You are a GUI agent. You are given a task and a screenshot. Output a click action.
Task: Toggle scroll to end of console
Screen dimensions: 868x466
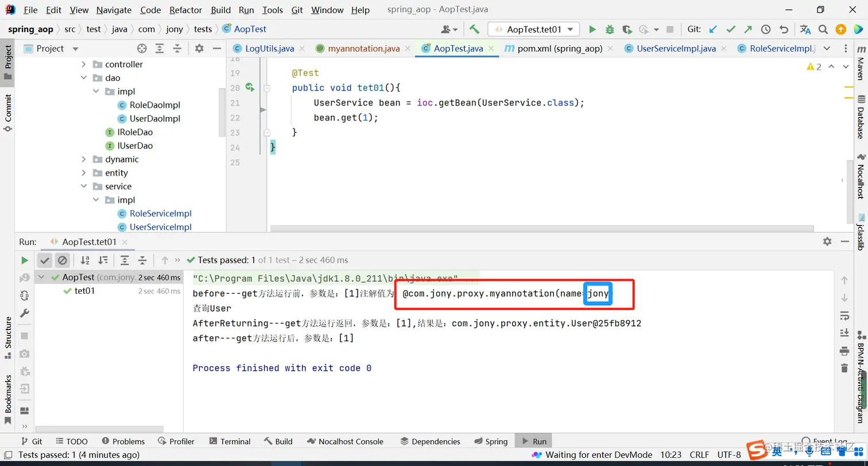pyautogui.click(x=844, y=333)
